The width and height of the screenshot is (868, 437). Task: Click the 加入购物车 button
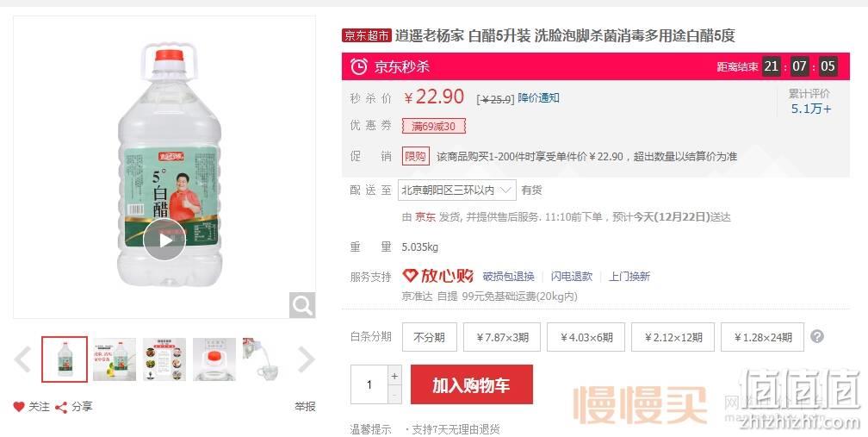472,384
